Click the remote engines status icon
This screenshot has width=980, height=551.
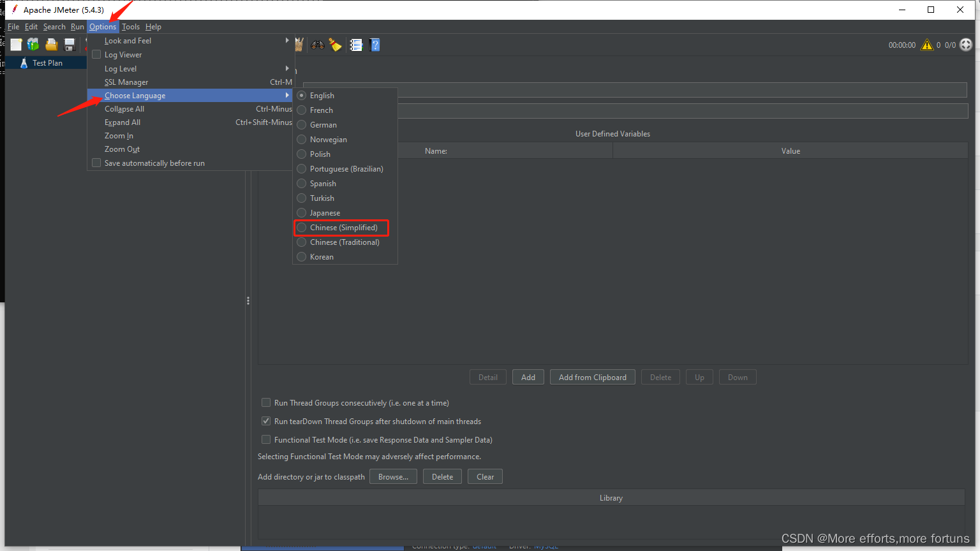[x=966, y=45]
